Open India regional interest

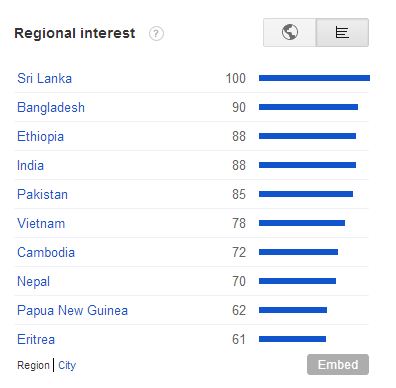click(x=30, y=165)
